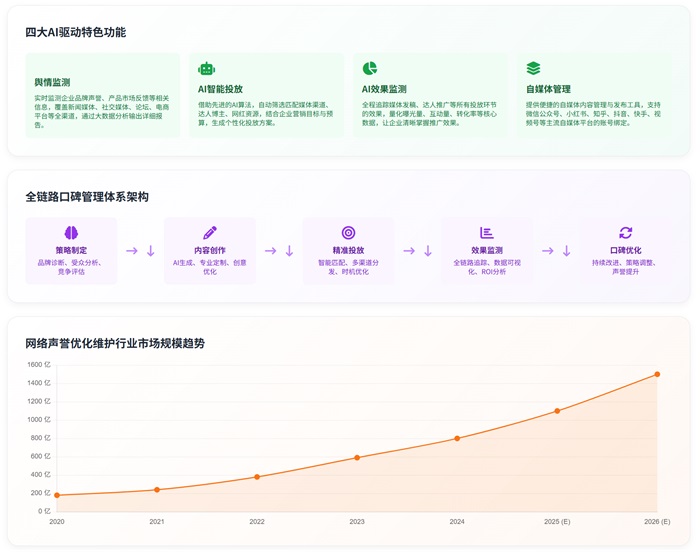Click the 2026 (E) data point on the chart
Viewport: 700px width, 552px height.
pos(657,374)
